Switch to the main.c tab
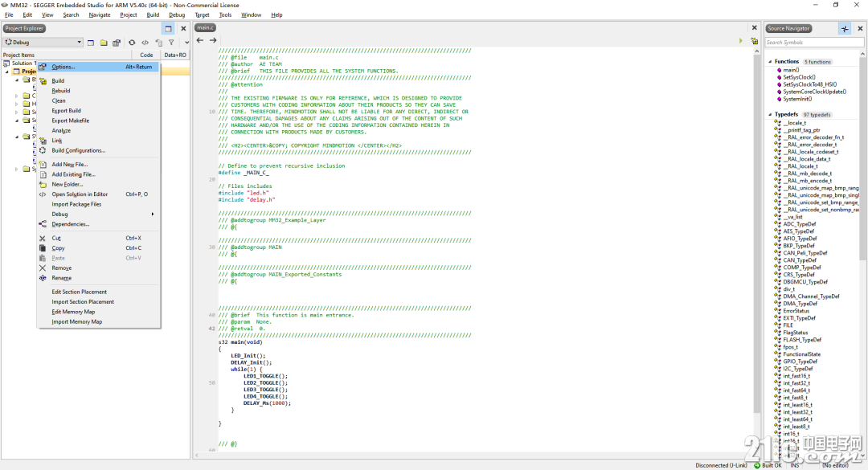The image size is (868, 470). pyautogui.click(x=205, y=27)
